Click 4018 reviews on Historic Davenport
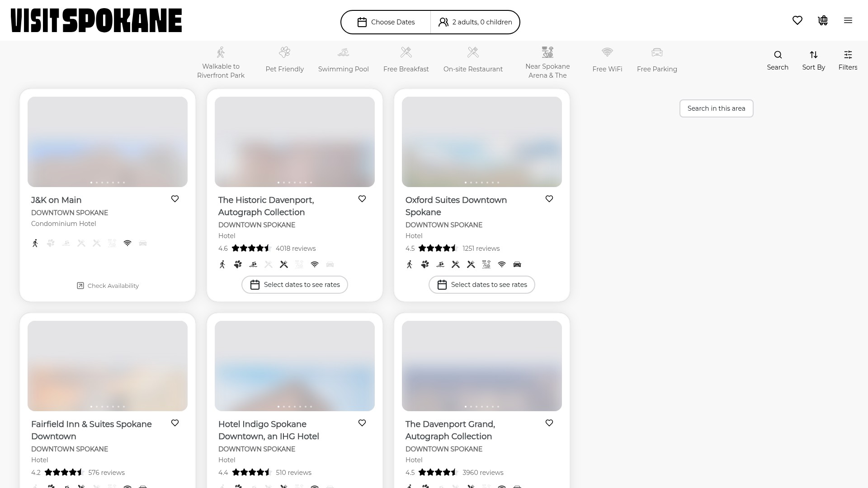The image size is (868, 488). coord(296,249)
